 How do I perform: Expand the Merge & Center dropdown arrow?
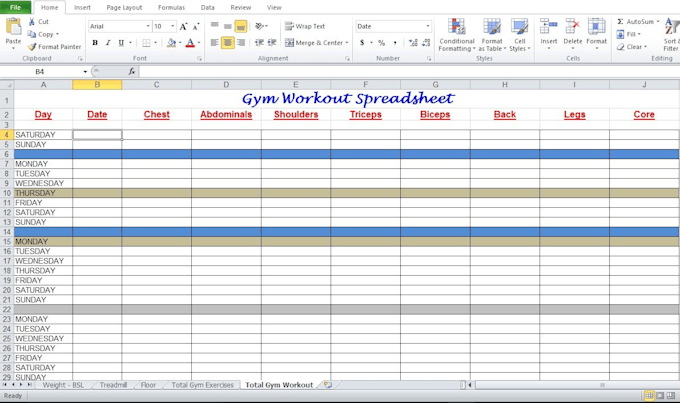click(347, 43)
